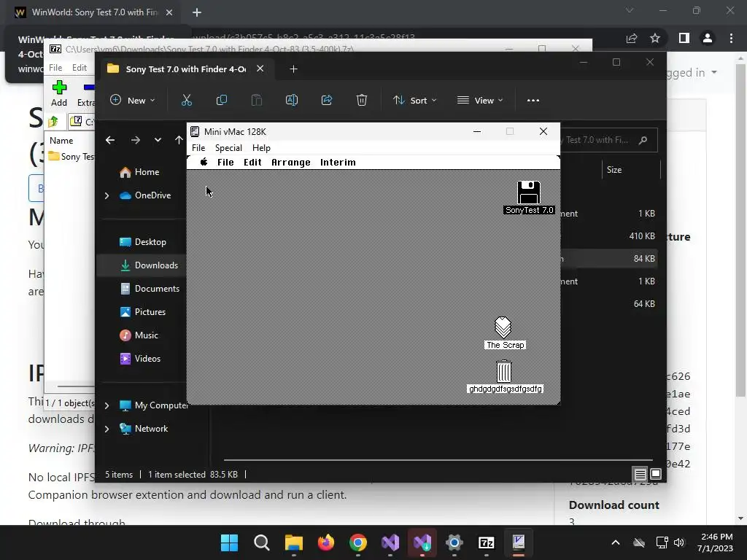Open the Chrome profile icon
The height and width of the screenshot is (560, 747).
tap(708, 38)
